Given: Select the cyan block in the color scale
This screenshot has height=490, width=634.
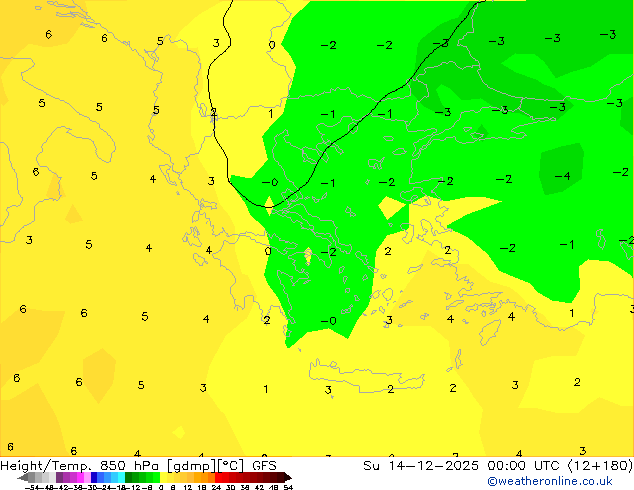Looking at the screenshot, I should pos(121,477).
